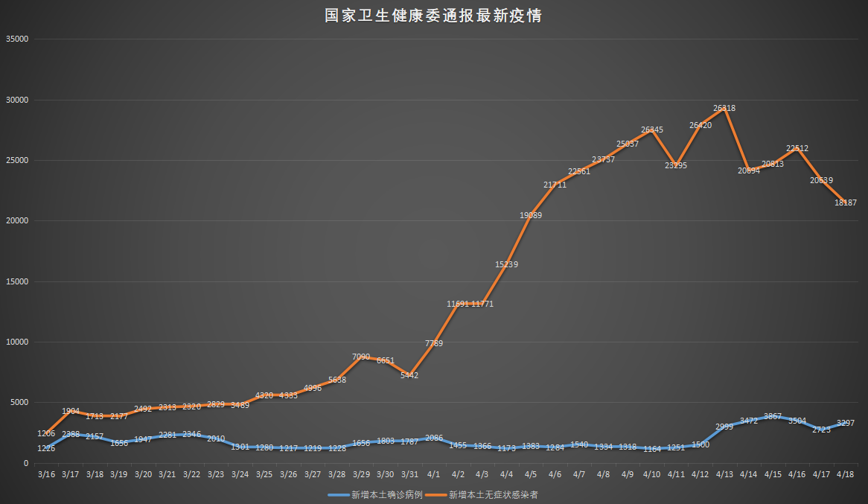Click the 3/25 date on x-axis
Screen dimensions: 868x504
pos(264,475)
